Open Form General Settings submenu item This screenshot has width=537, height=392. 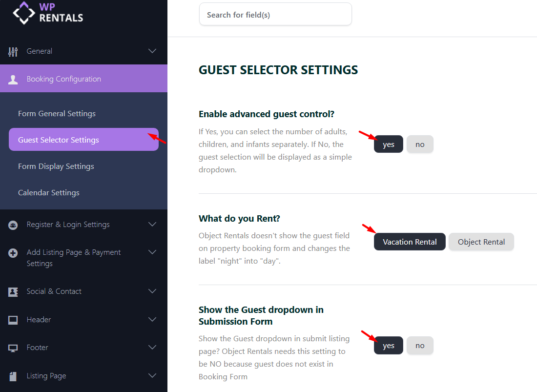tap(57, 114)
